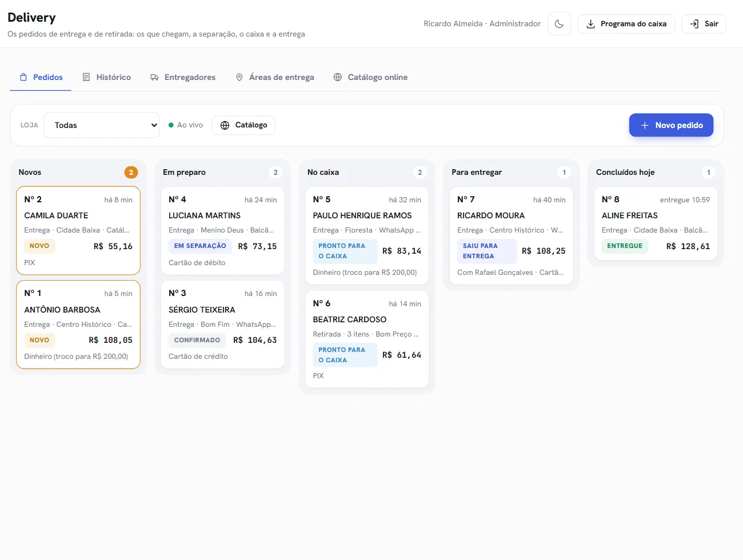Click Programa do caixa button
This screenshot has height=560, width=743.
(x=626, y=24)
